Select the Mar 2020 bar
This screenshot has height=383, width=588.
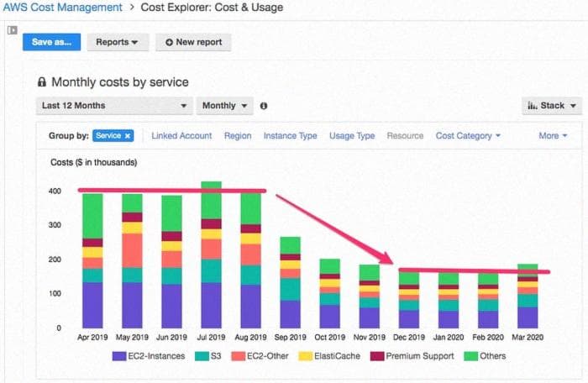[x=528, y=296]
